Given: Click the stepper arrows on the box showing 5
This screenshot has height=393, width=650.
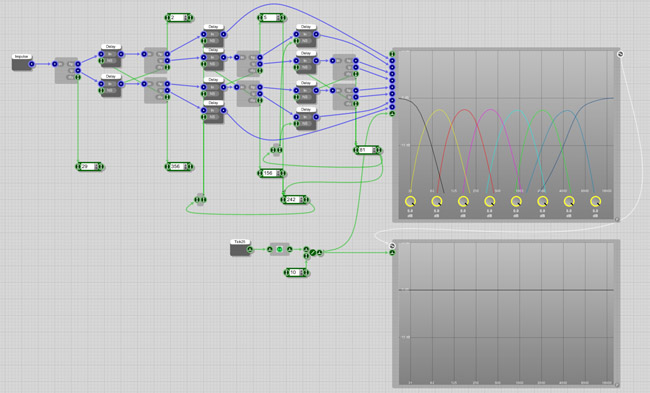Looking at the screenshot, I should click(x=279, y=17).
